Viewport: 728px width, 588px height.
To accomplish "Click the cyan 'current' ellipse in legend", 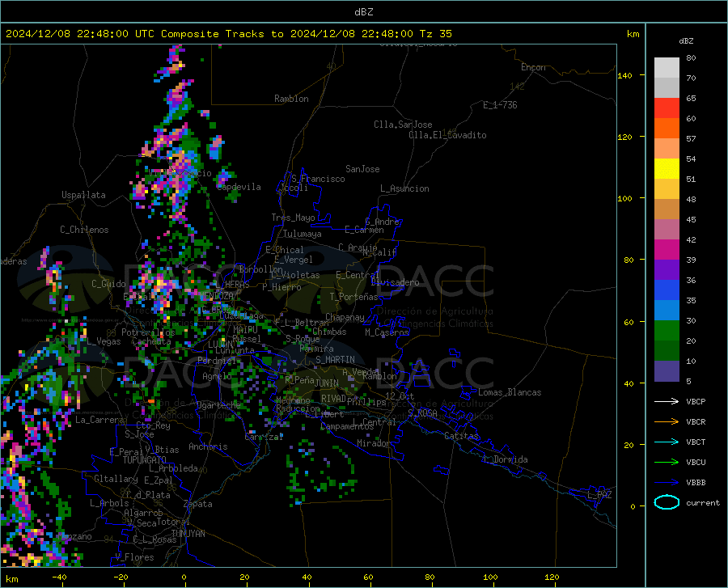I will click(x=667, y=502).
